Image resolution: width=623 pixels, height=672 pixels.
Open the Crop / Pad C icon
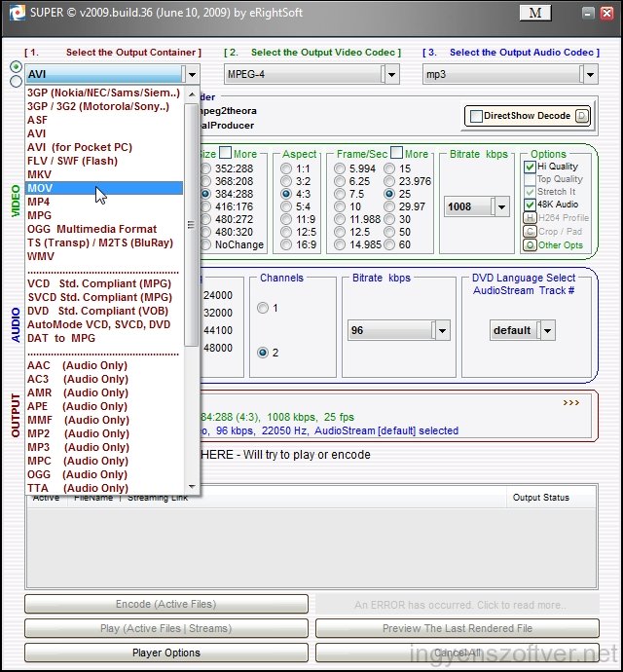[530, 232]
